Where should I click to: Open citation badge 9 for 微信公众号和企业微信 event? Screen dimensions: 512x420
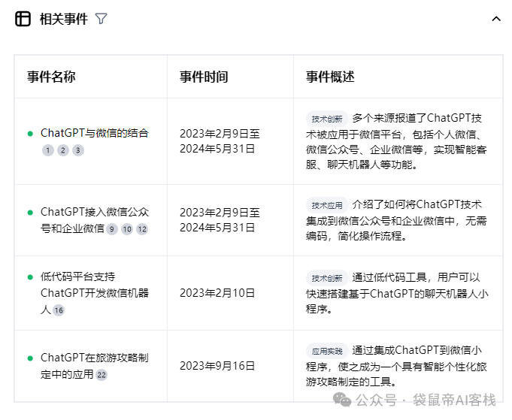click(x=112, y=229)
